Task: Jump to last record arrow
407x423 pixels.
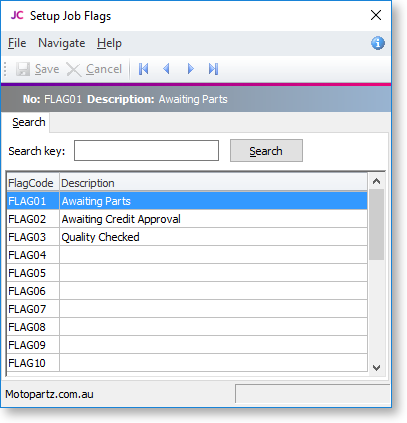Action: tap(213, 69)
